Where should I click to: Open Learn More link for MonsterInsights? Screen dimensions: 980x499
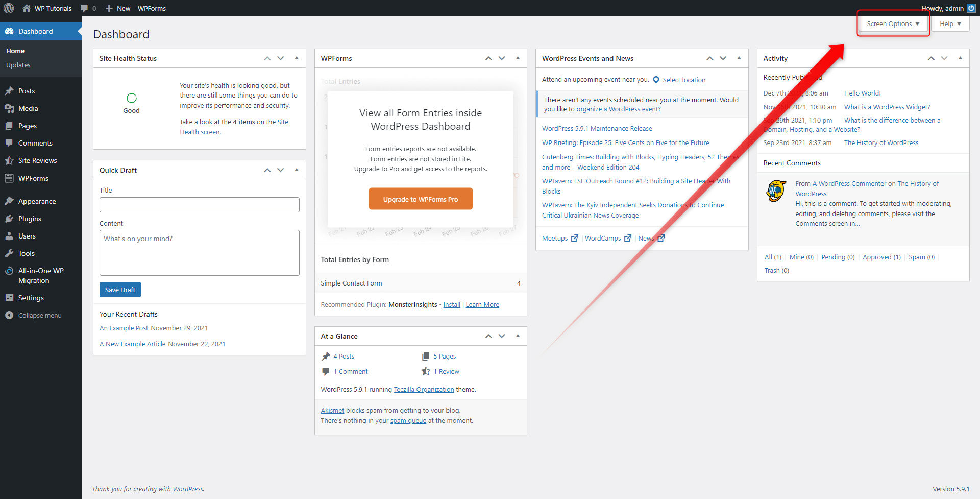[482, 305]
